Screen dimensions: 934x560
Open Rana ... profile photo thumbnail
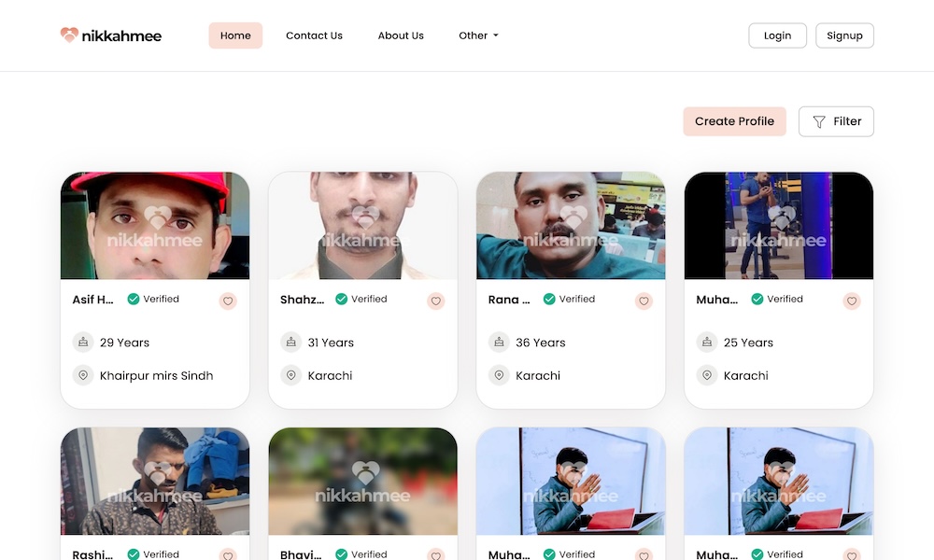[571, 225]
